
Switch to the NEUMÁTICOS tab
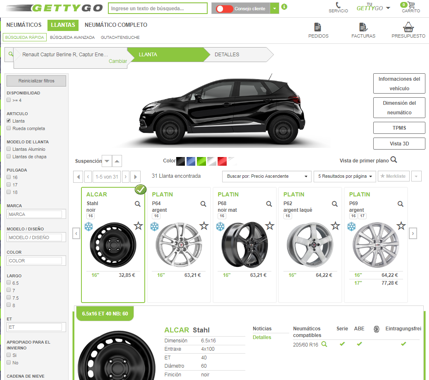[x=24, y=25]
